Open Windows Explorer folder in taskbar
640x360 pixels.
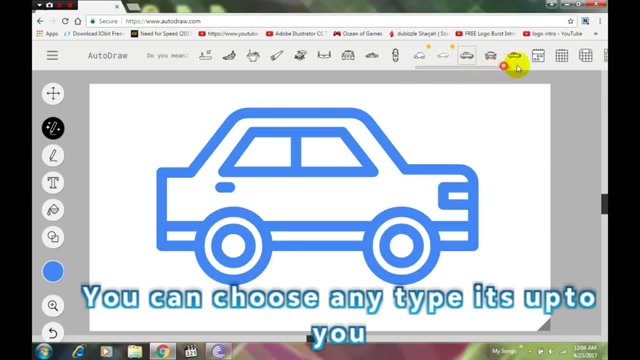pyautogui.click(x=135, y=351)
